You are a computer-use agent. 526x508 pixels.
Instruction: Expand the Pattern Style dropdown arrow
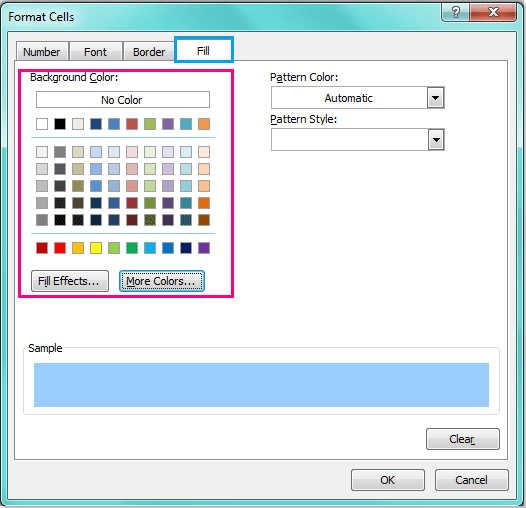tap(436, 140)
